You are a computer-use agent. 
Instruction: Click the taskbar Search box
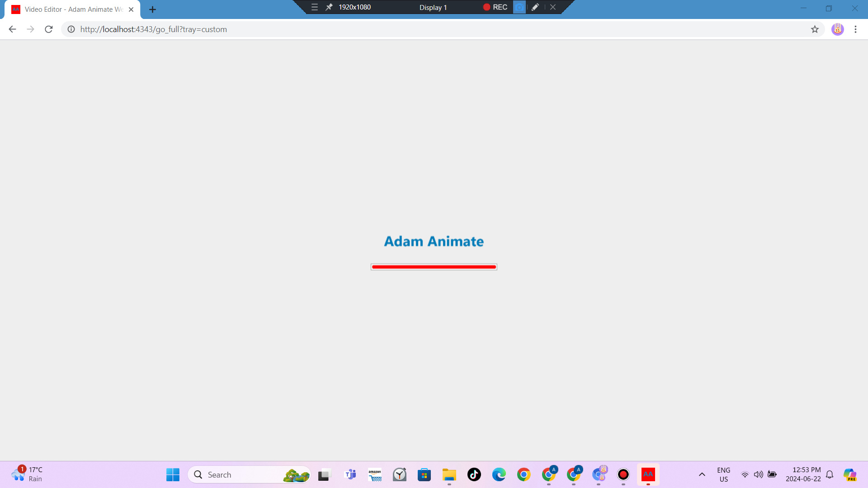point(250,475)
